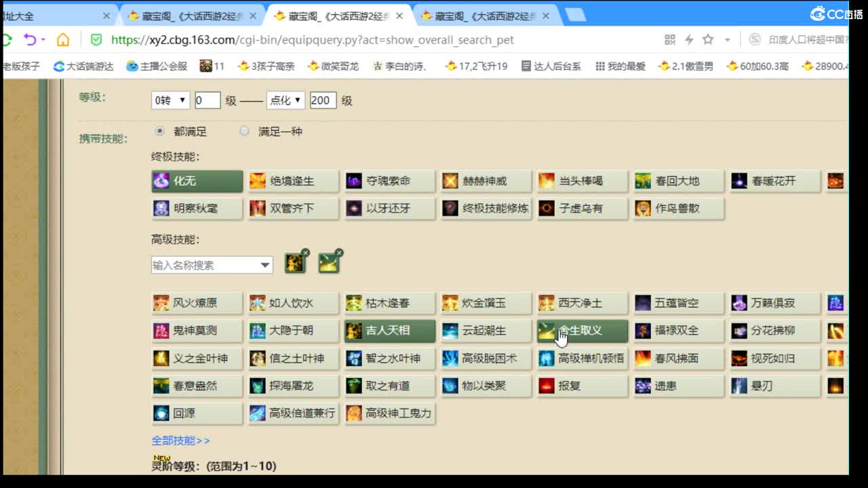Toggle the 高级禅机顿悟 skill

[582, 358]
